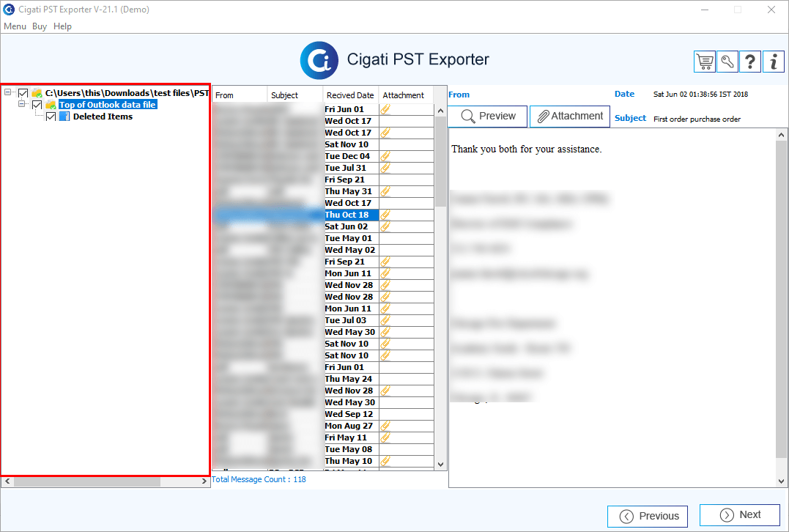Click the paperclip icon in the Thu Oct 18 row
Viewport: 789px width, 532px height.
click(x=385, y=215)
